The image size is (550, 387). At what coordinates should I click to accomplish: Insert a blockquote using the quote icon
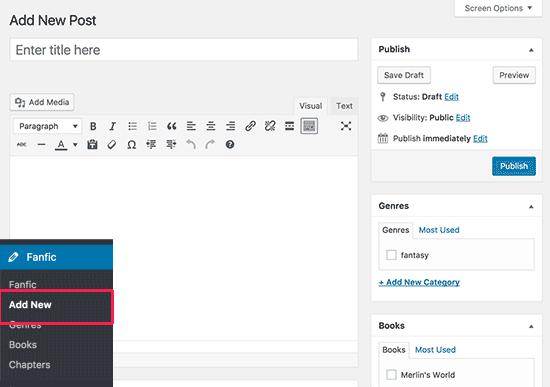[x=172, y=126]
